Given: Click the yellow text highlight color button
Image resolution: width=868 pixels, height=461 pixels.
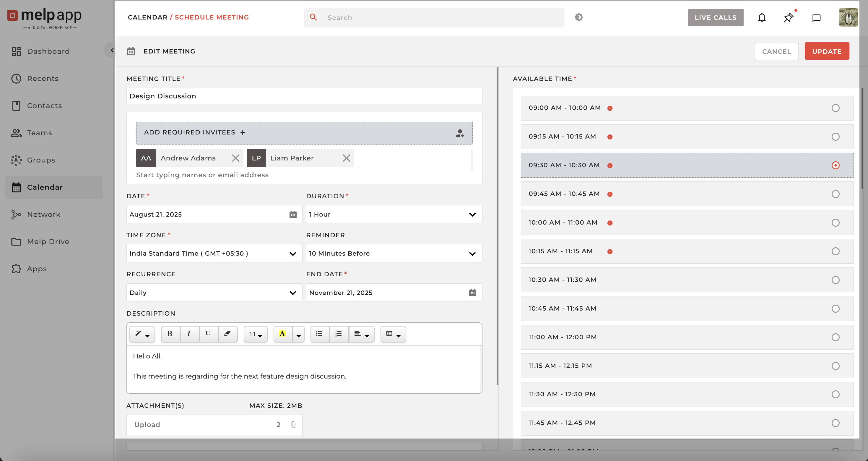Looking at the screenshot, I should click(282, 334).
